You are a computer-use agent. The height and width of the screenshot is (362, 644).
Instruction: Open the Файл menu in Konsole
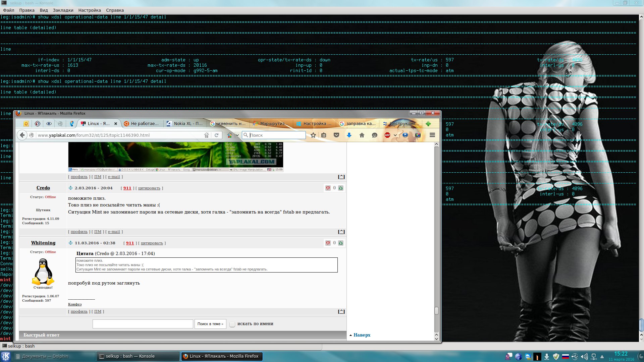[x=9, y=10]
